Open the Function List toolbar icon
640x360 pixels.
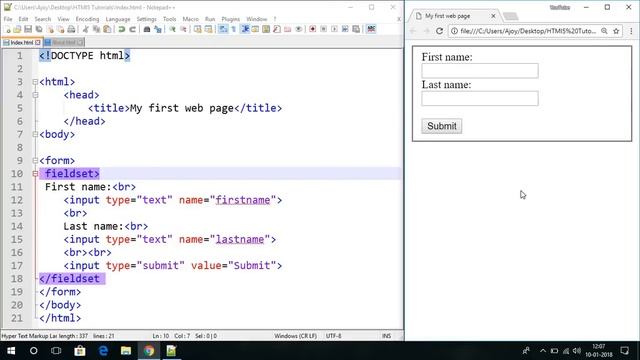click(277, 29)
